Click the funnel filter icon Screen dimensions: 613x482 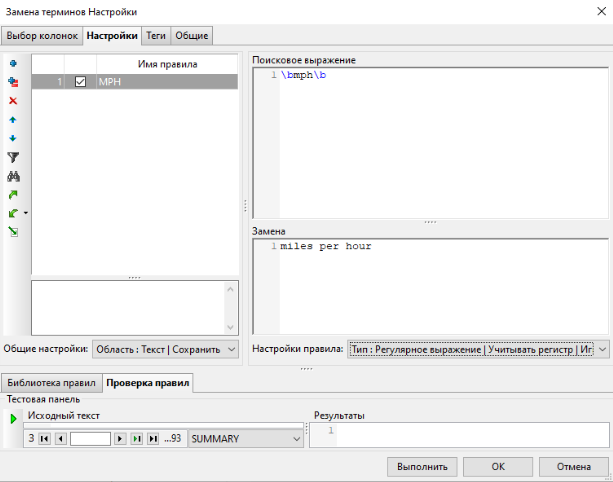13,157
